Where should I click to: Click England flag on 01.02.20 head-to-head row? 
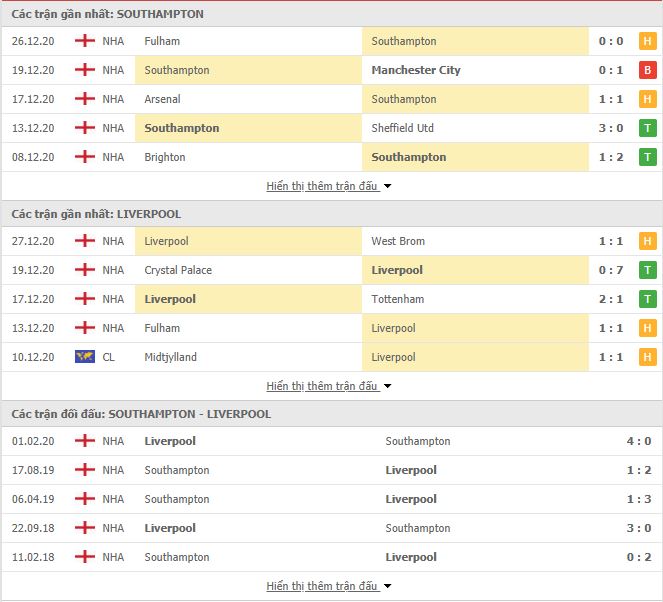tap(85, 441)
